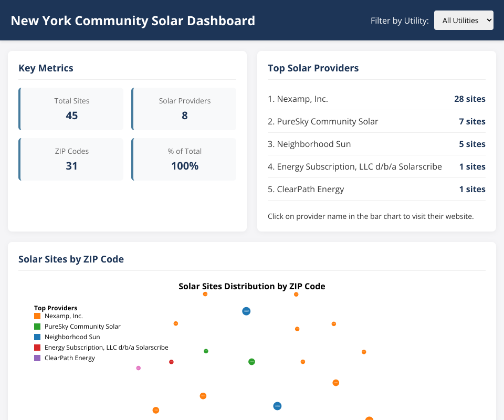The image size is (504, 420).
Task: Click the blue Neighborhood Sun legend swatch
Action: pyautogui.click(x=37, y=337)
